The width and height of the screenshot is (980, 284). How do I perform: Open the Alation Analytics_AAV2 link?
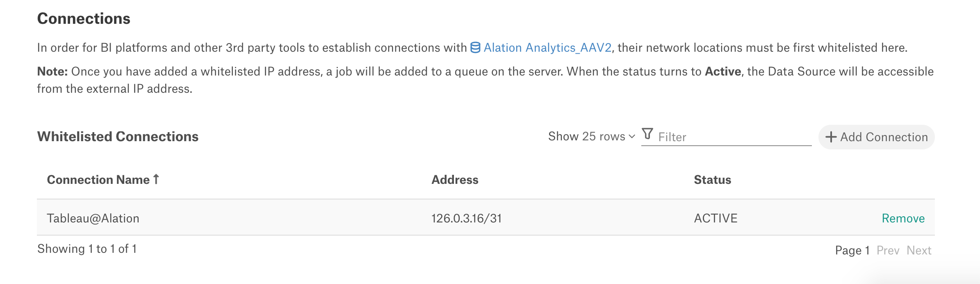click(547, 48)
